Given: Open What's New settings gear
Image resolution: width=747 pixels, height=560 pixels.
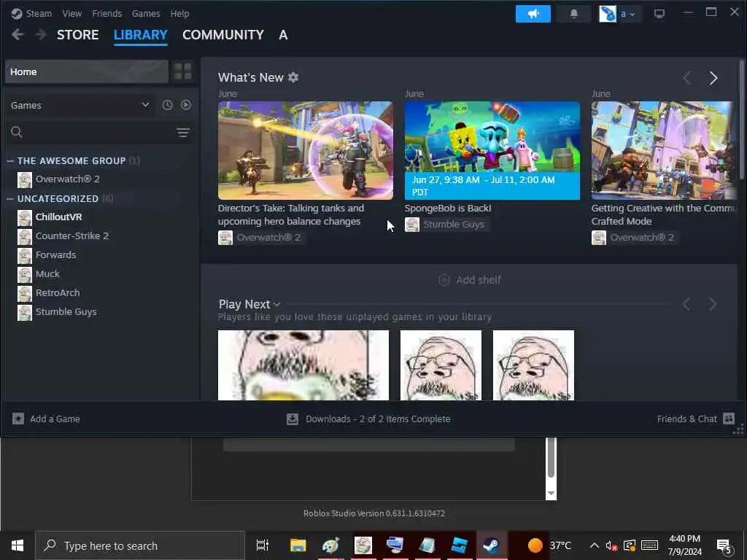Looking at the screenshot, I should click(x=293, y=77).
